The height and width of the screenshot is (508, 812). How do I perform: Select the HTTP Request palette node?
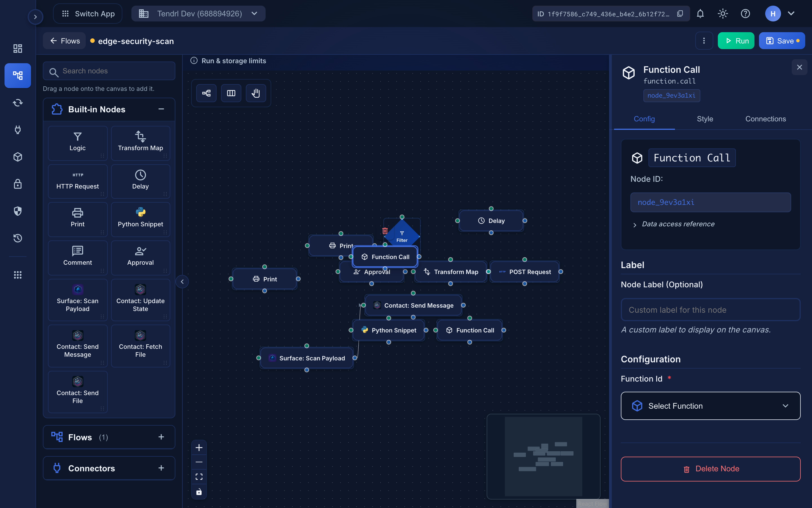[78, 181]
